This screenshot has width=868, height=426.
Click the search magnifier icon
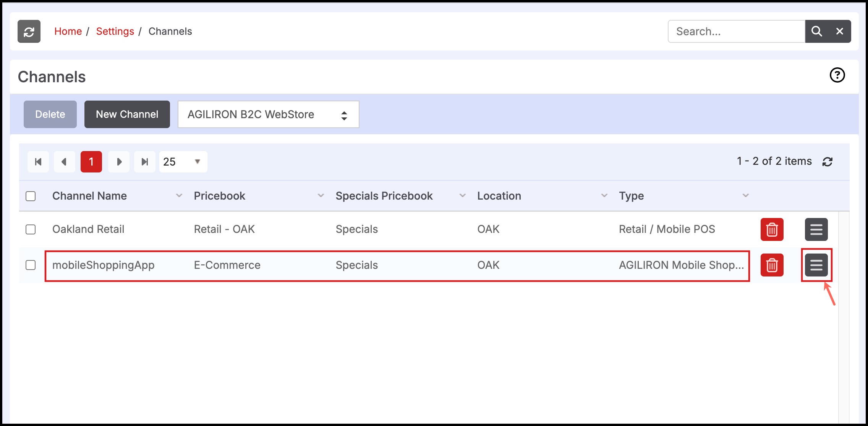(816, 31)
